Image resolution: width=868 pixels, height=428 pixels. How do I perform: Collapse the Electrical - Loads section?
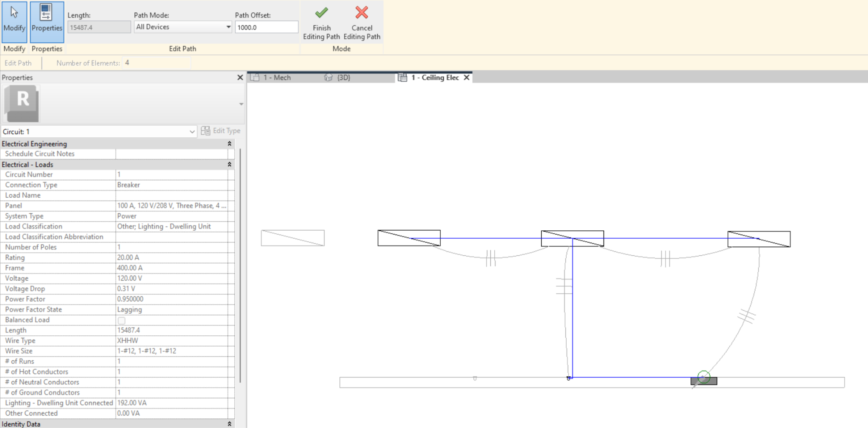(x=229, y=165)
